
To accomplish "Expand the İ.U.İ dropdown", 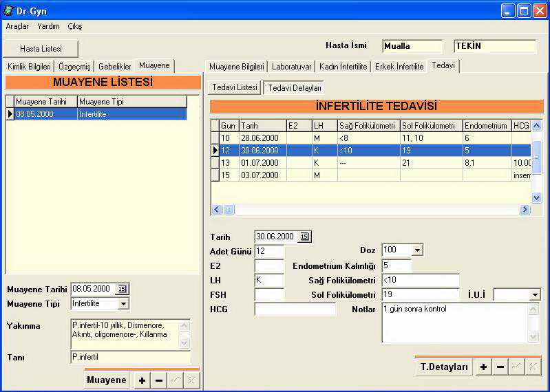I will tap(535, 294).
